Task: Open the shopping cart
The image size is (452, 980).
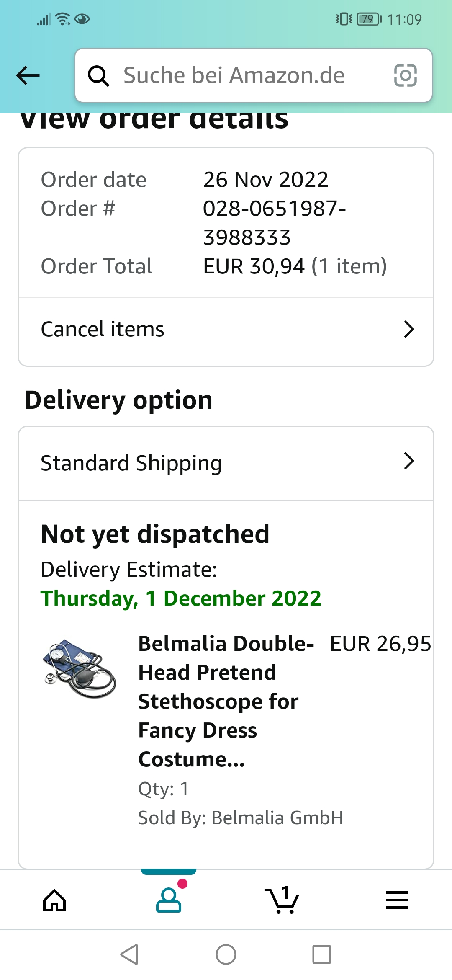Action: (282, 900)
